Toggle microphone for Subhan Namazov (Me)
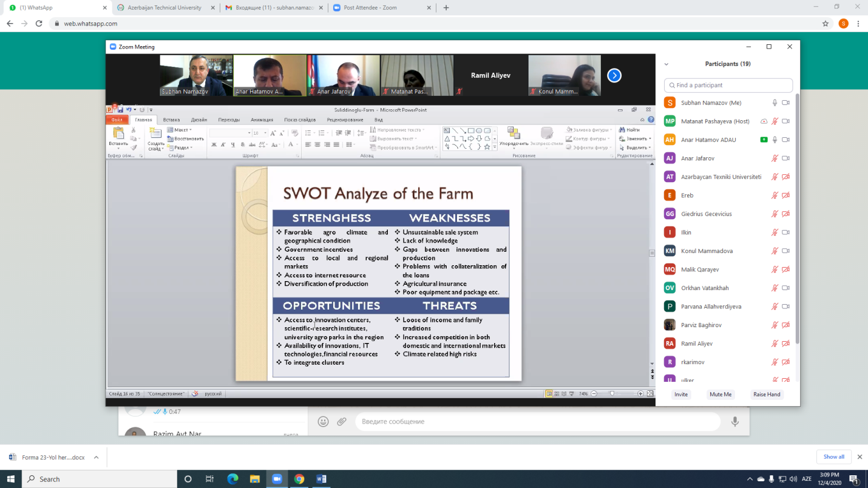The image size is (868, 488). 775,103
